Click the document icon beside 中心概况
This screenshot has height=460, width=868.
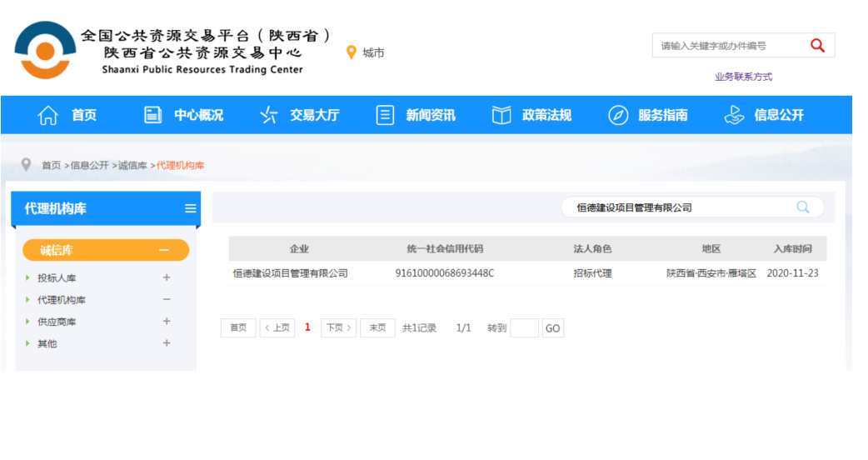pyautogui.click(x=152, y=115)
